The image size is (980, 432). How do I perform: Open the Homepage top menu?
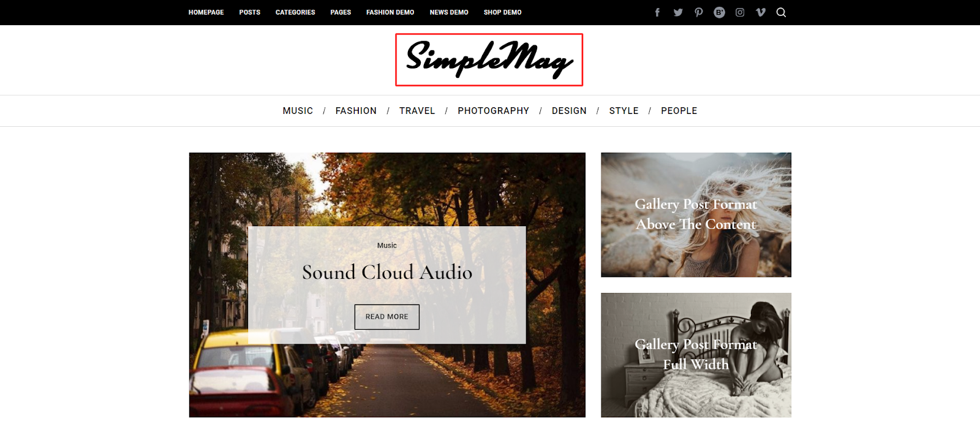206,12
